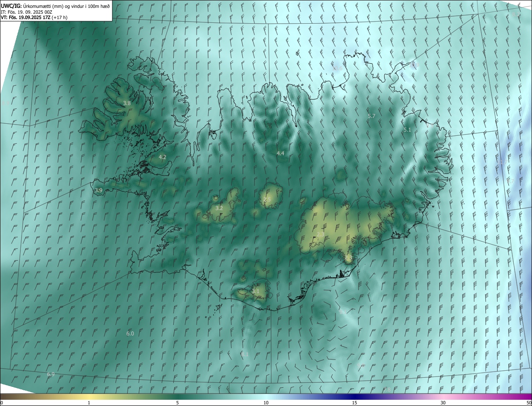Click the 4.4 value in north Iceland

point(281,153)
